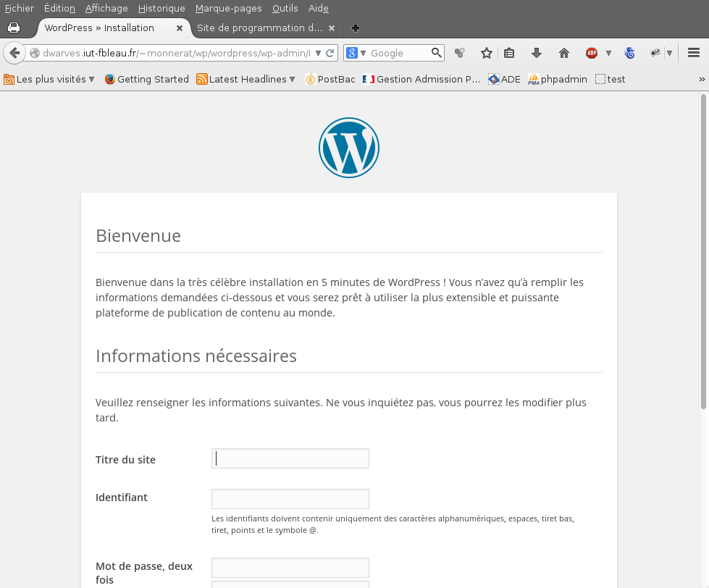Click the blue swirl extension icon

[x=629, y=53]
